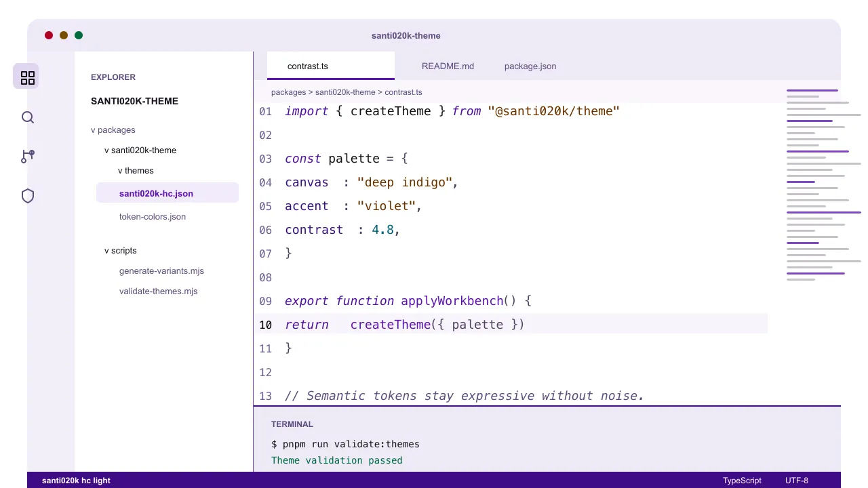Click the santi020k hc light theme status item

point(76,481)
